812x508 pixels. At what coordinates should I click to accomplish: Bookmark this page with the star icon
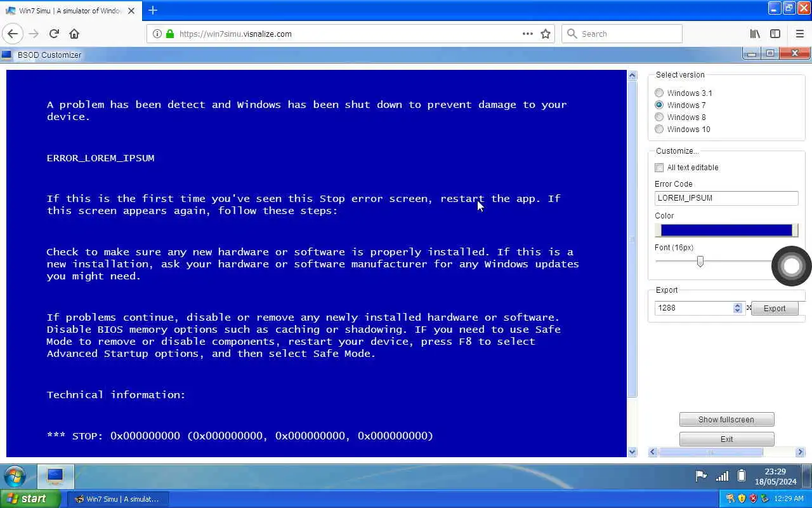(546, 34)
